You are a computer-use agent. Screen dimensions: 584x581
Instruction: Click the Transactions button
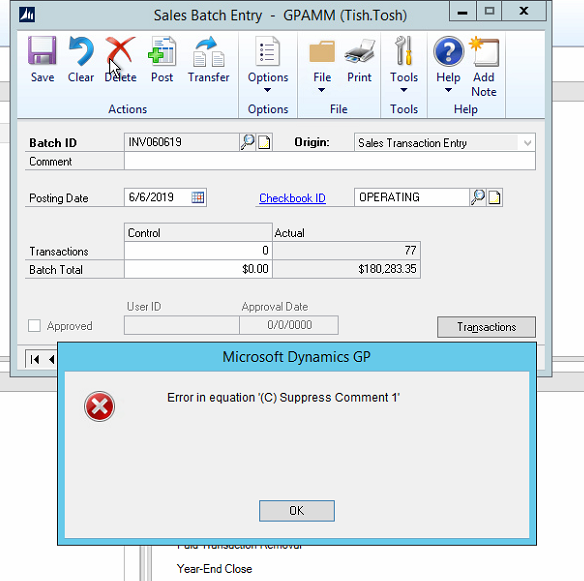(486, 327)
